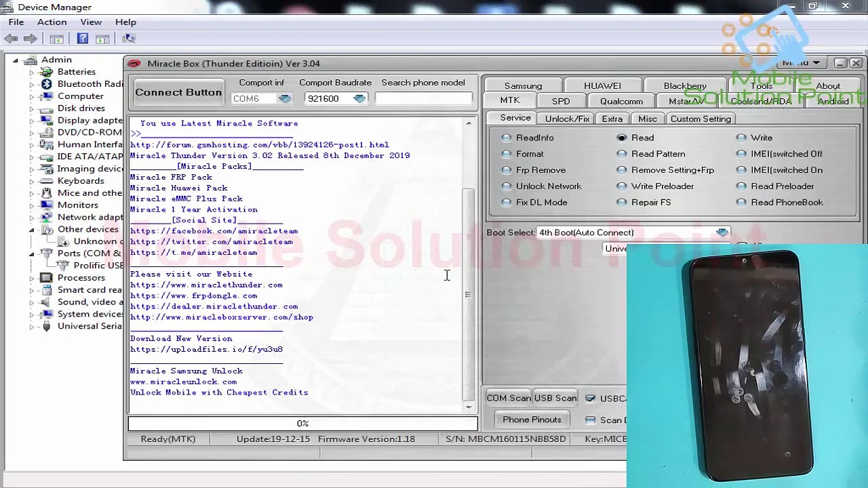Open the File menu in Device Manager
This screenshot has width=868, height=488.
pos(16,22)
